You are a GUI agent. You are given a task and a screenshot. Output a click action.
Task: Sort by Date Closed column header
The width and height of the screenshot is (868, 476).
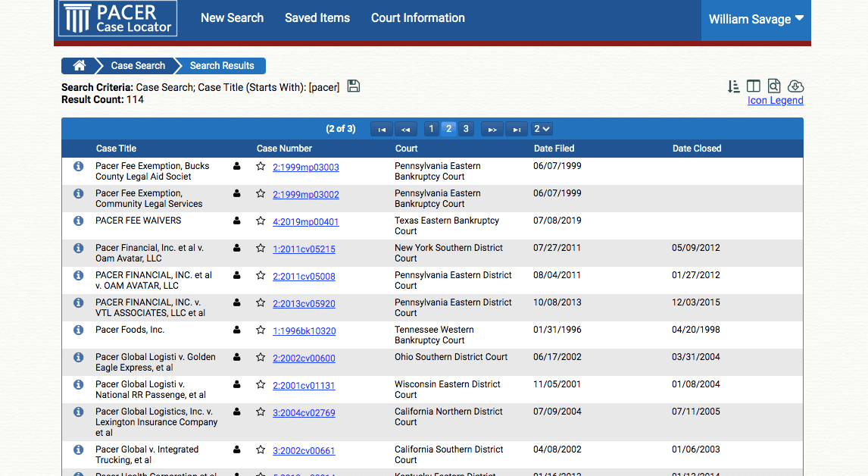click(x=696, y=149)
